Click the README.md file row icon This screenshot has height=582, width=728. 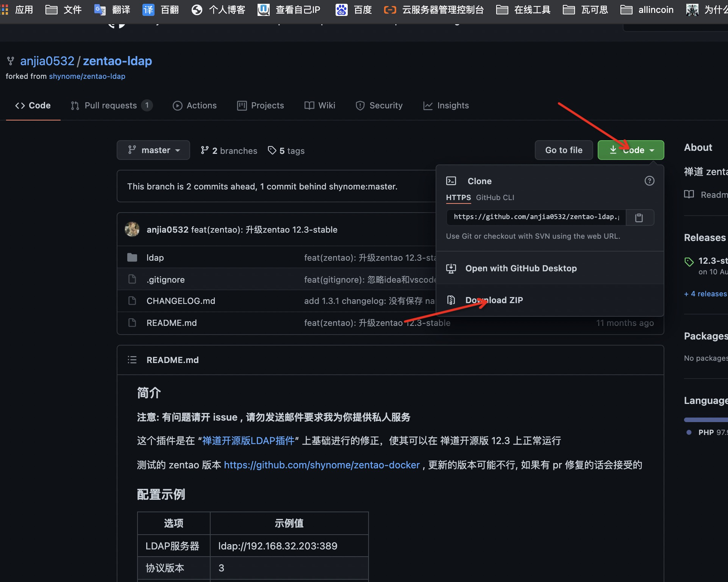coord(132,323)
